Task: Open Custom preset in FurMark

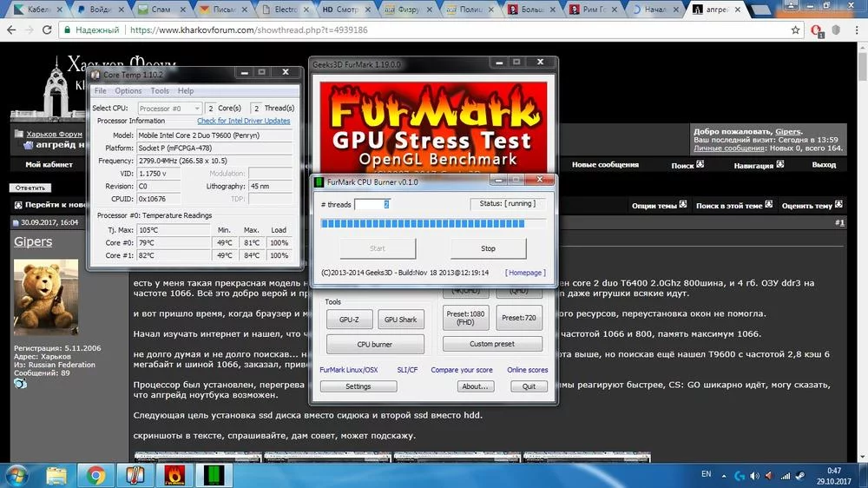Action: click(492, 344)
